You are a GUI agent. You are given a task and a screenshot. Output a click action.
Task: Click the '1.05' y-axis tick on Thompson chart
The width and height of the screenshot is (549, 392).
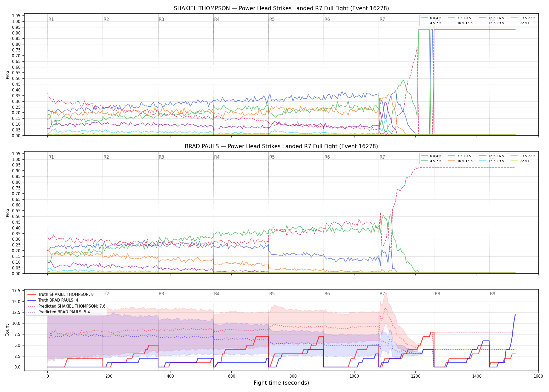[x=16, y=16]
